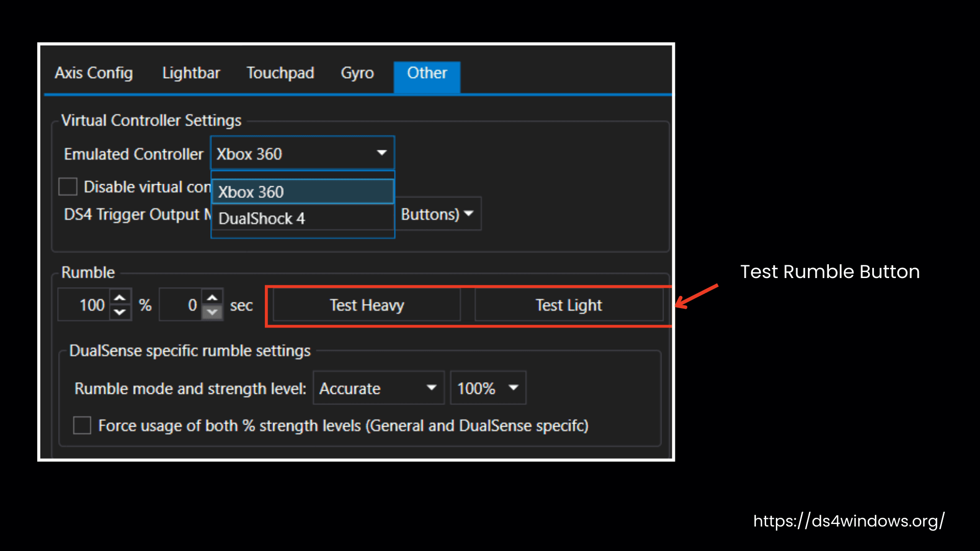Open the DS4 Trigger Output Mode dropdown
The image size is (980, 551).
[438, 214]
